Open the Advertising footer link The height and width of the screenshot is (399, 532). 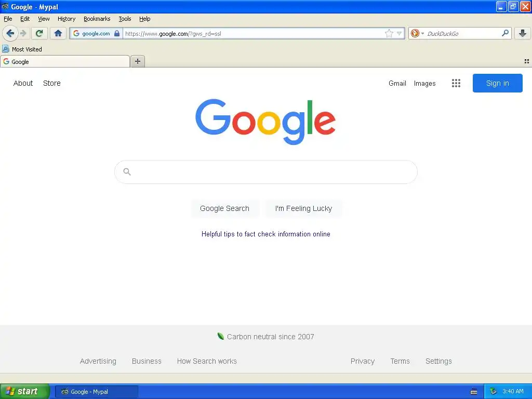point(98,361)
